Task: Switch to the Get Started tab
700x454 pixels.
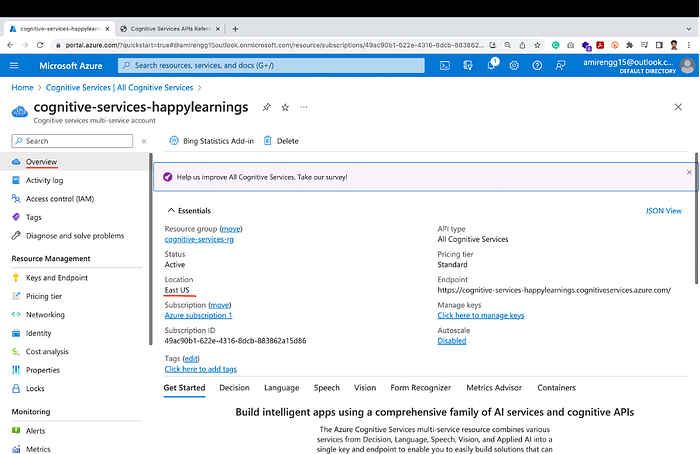Action: click(x=184, y=388)
